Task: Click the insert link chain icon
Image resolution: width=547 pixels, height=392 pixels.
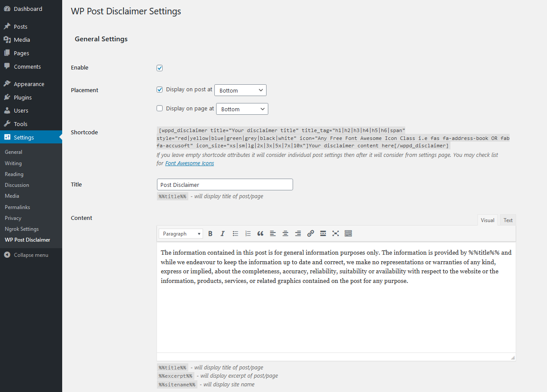Action: (x=310, y=234)
